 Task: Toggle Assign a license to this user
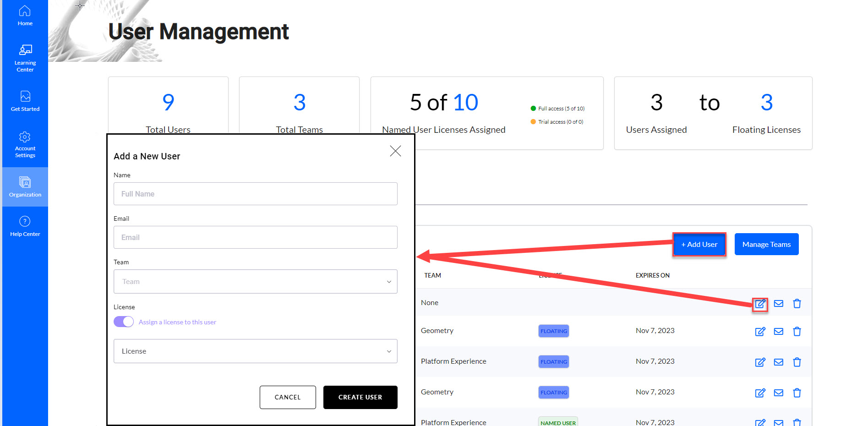[124, 322]
